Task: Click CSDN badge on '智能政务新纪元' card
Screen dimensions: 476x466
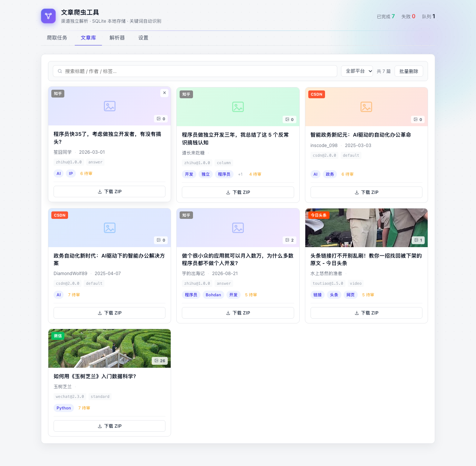Action: (316, 94)
